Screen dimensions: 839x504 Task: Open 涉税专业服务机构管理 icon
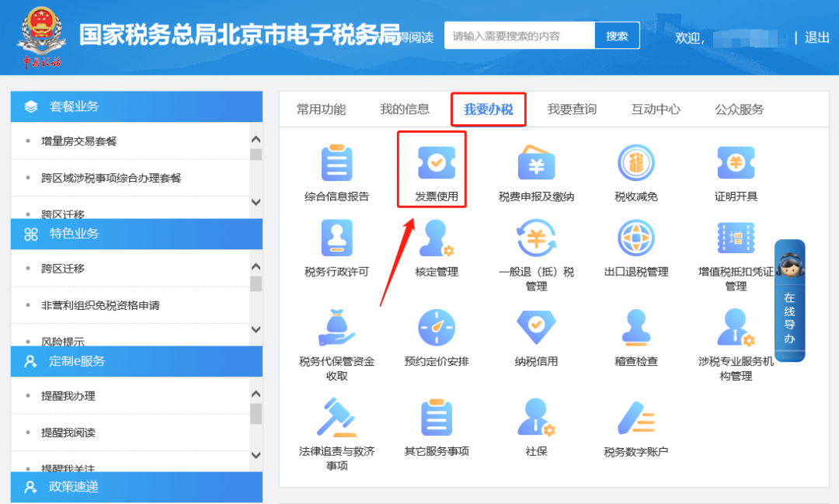736,328
